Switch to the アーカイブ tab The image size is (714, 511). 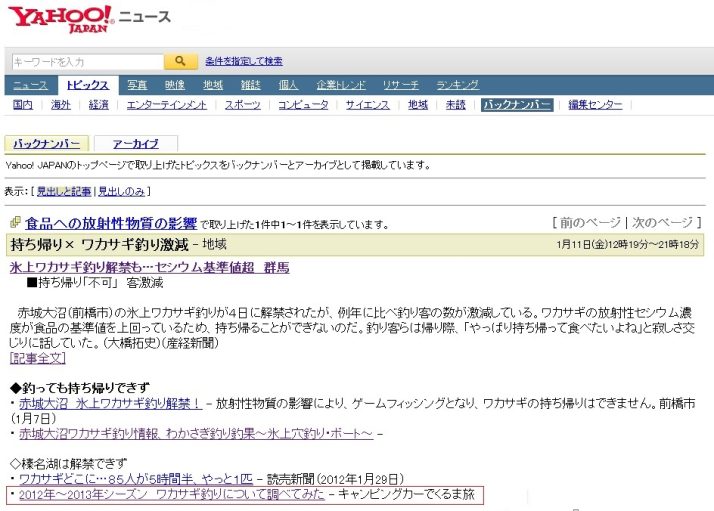click(135, 144)
